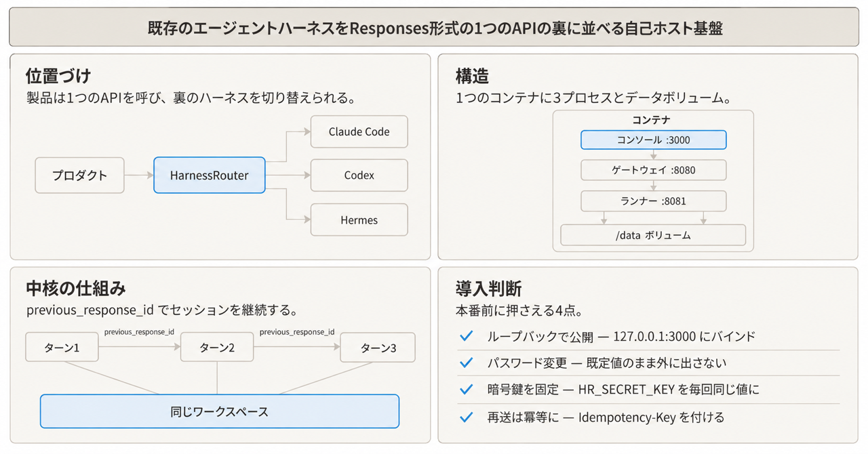The height and width of the screenshot is (454, 868).
Task: Click the checkmark beside ループバックで公開
Action: [466, 336]
